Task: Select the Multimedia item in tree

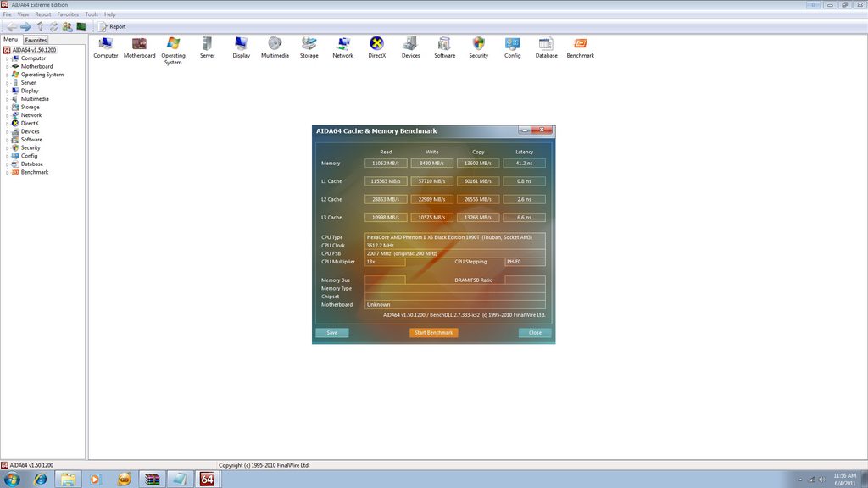Action: click(34, 99)
